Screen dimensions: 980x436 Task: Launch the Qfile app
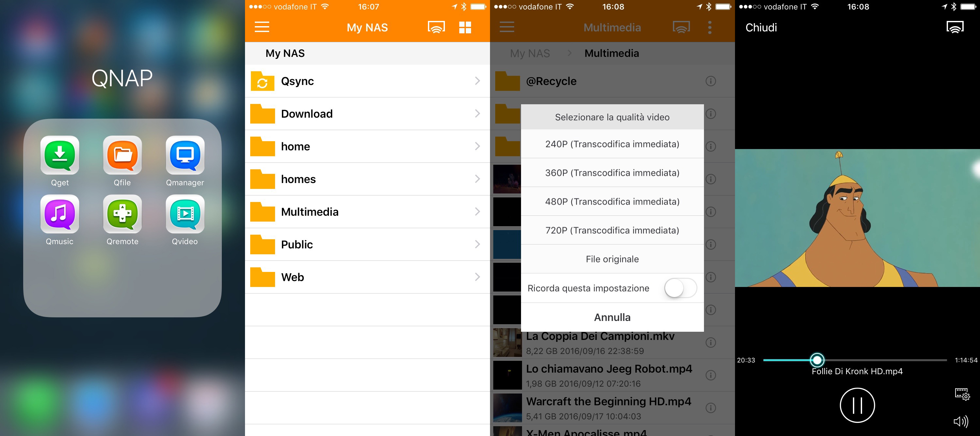coord(122,155)
